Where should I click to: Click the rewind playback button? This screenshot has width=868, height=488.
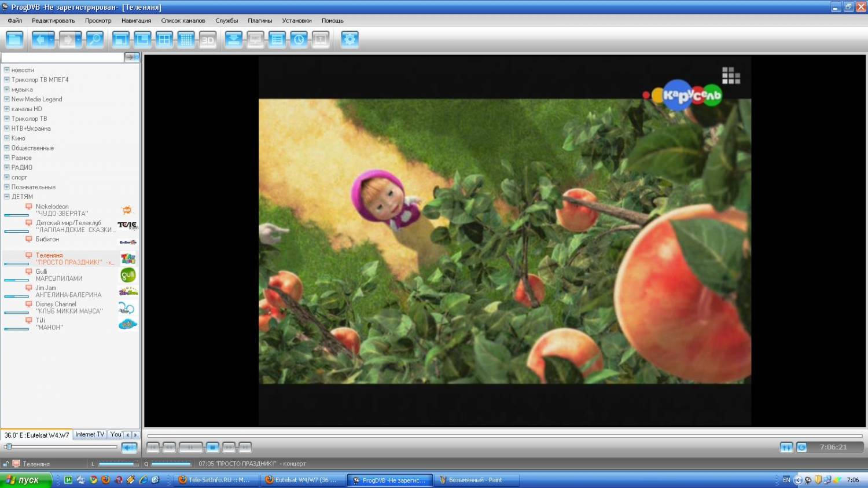point(169,447)
